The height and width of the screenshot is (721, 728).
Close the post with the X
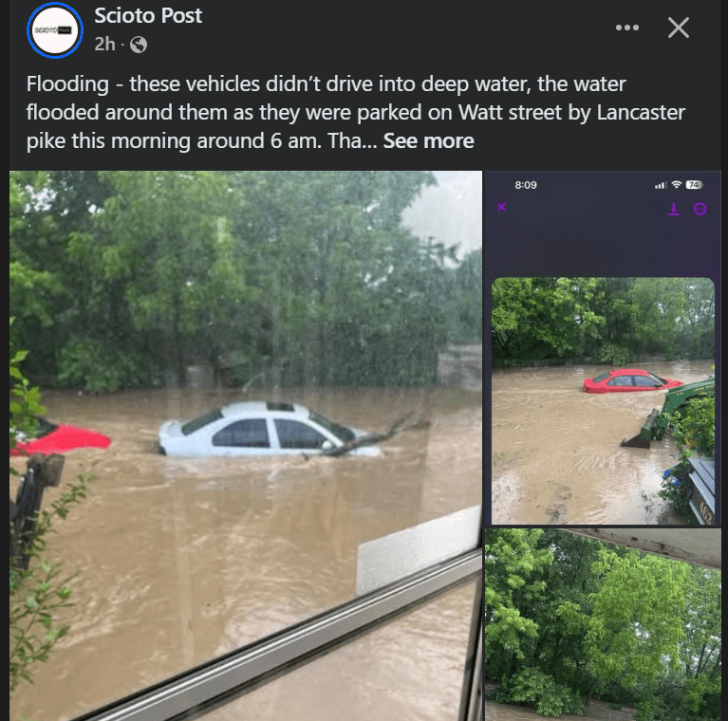coord(679,28)
